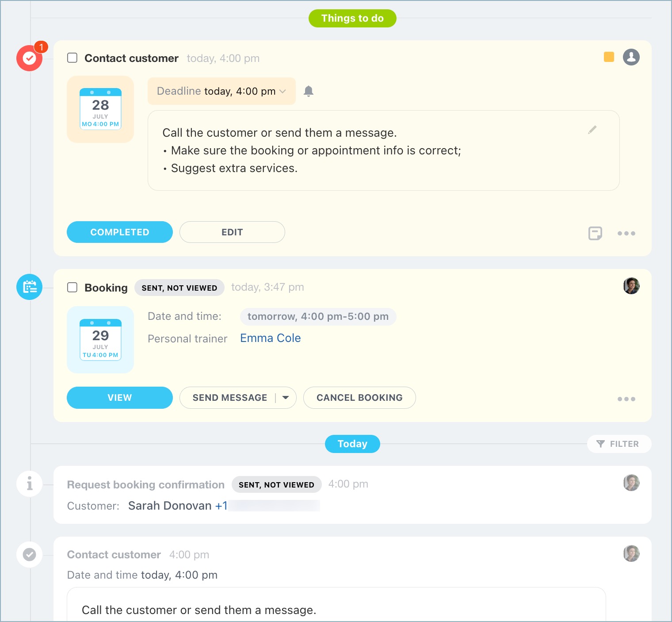This screenshot has height=622, width=672.
Task: Open the Filter options
Action: pyautogui.click(x=619, y=444)
